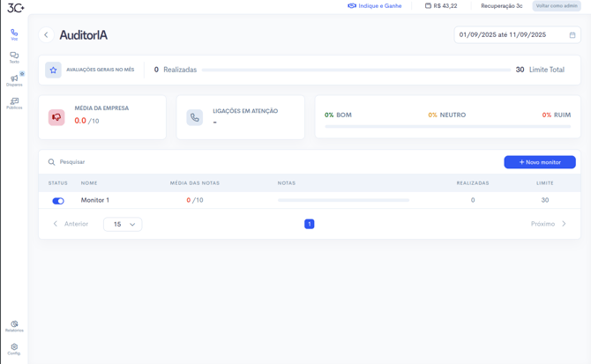Click the Voltar como admin button
This screenshot has width=591, height=364.
(x=556, y=6)
